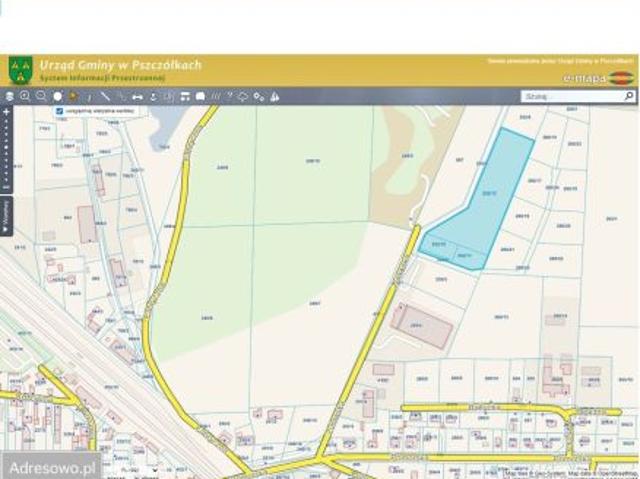Click the search magnifier icon

pos(629,97)
